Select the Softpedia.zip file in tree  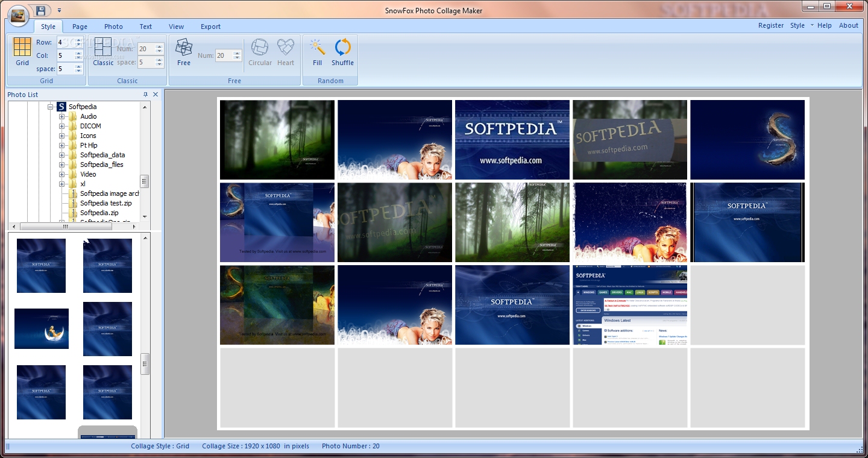coord(99,213)
